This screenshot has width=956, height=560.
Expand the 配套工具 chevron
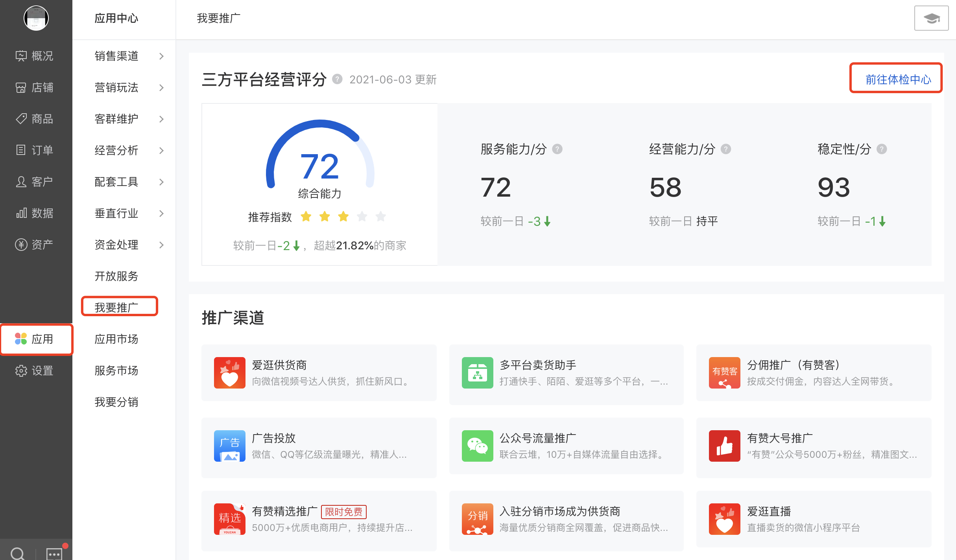pyautogui.click(x=161, y=182)
